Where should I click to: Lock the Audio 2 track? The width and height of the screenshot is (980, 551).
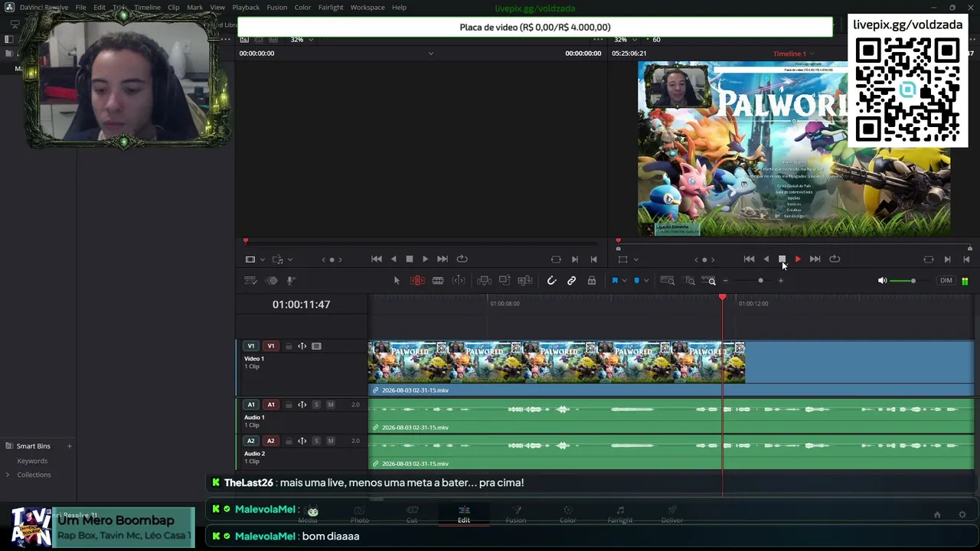pos(289,442)
